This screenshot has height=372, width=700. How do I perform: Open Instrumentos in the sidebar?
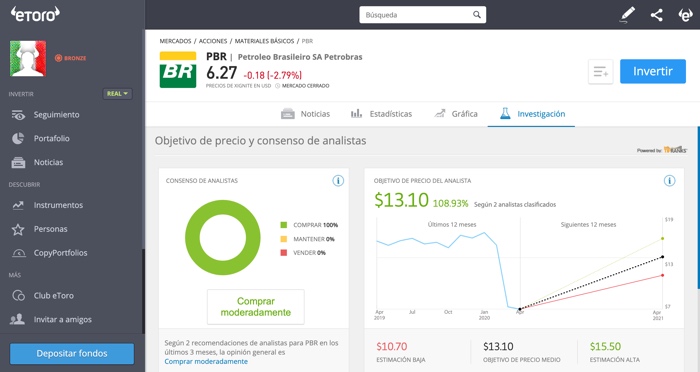[58, 205]
